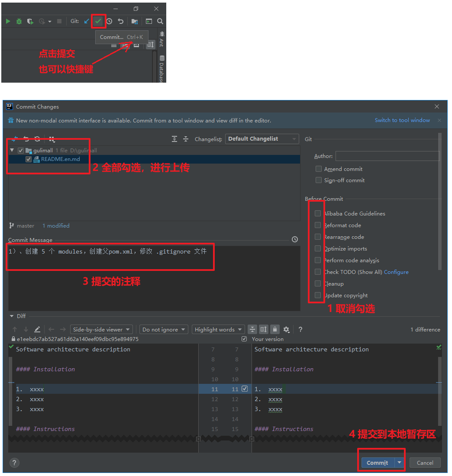Toggle synchronize scrolling icon in Diff
The image size is (452, 476).
pyautogui.click(x=263, y=329)
